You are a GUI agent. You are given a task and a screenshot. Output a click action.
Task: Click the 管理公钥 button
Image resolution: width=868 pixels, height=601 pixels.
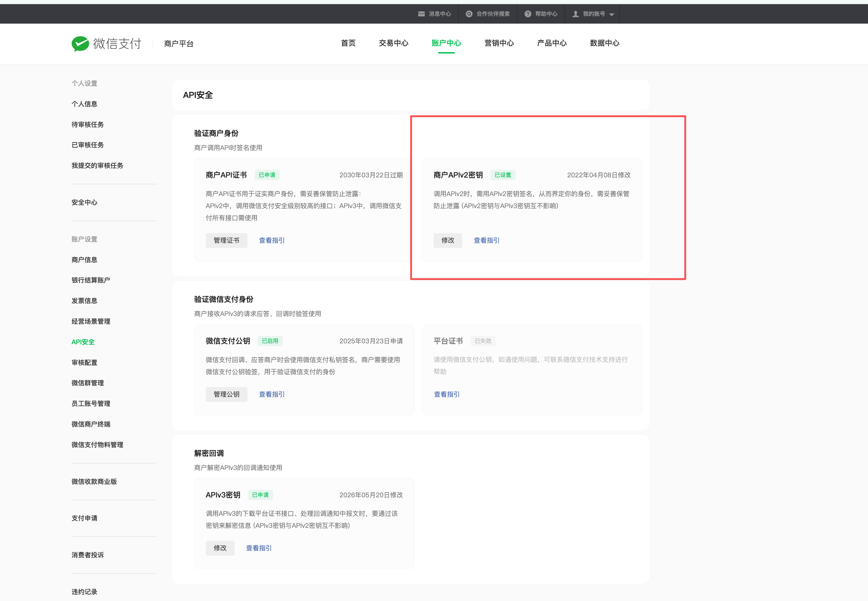click(x=226, y=394)
